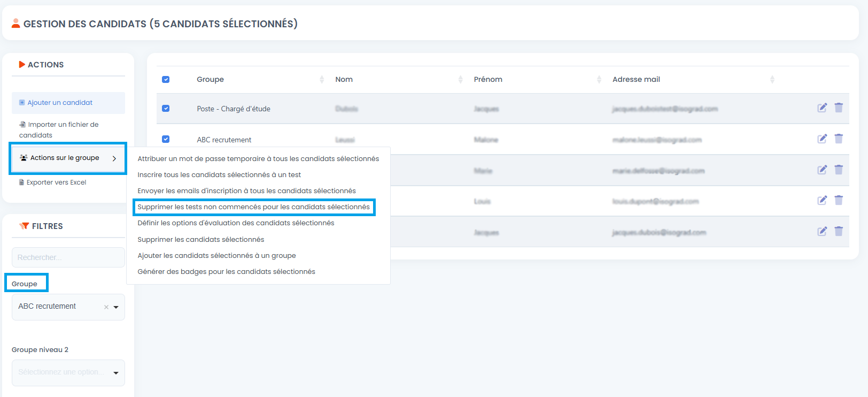Clear the ABC recrutement group filter
Image resolution: width=868 pixels, height=397 pixels.
tap(106, 307)
